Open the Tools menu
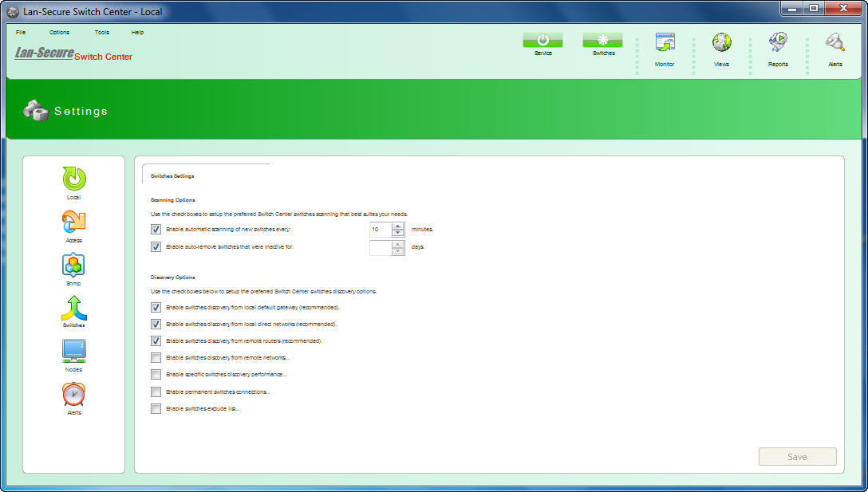 (102, 32)
